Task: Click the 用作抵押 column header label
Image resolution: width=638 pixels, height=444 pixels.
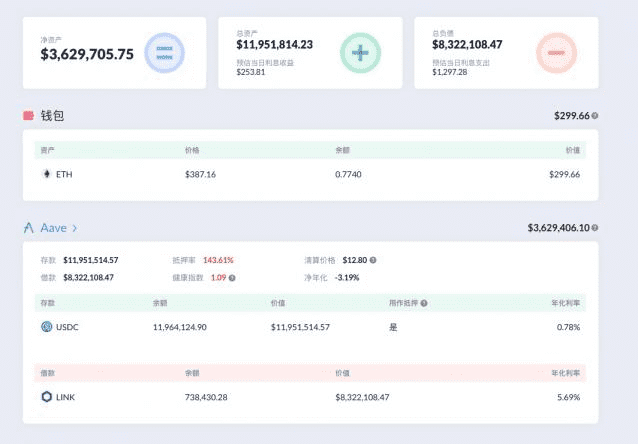Action: pyautogui.click(x=404, y=303)
